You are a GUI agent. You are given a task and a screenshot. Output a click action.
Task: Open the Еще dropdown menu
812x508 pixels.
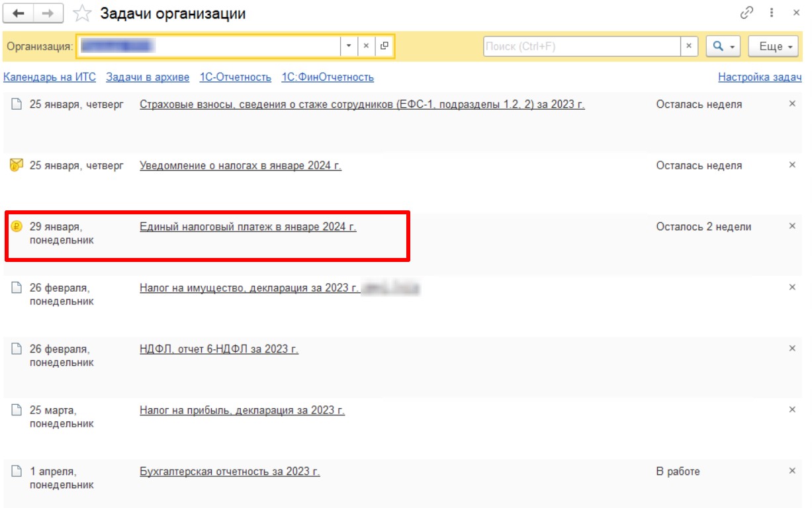coord(773,46)
